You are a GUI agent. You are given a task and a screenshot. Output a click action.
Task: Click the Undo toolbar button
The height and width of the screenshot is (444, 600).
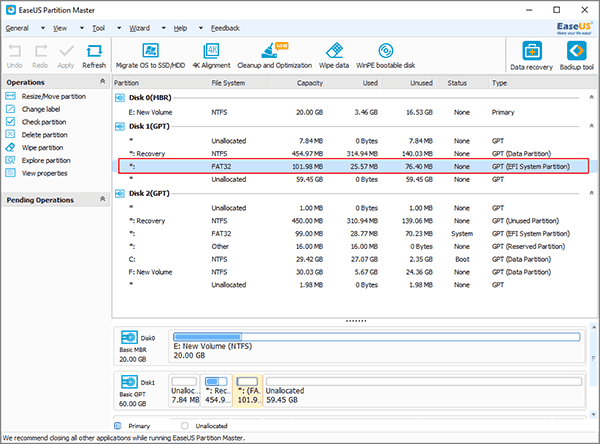point(14,54)
